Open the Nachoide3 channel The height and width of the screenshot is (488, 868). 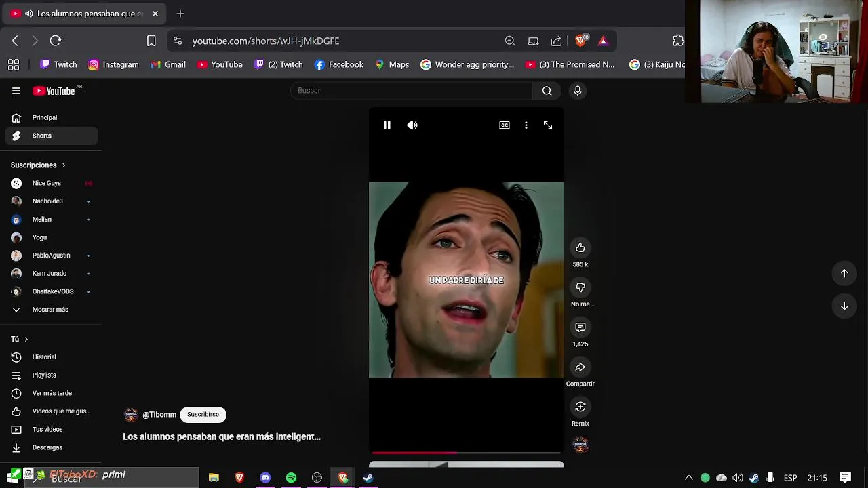pos(52,201)
